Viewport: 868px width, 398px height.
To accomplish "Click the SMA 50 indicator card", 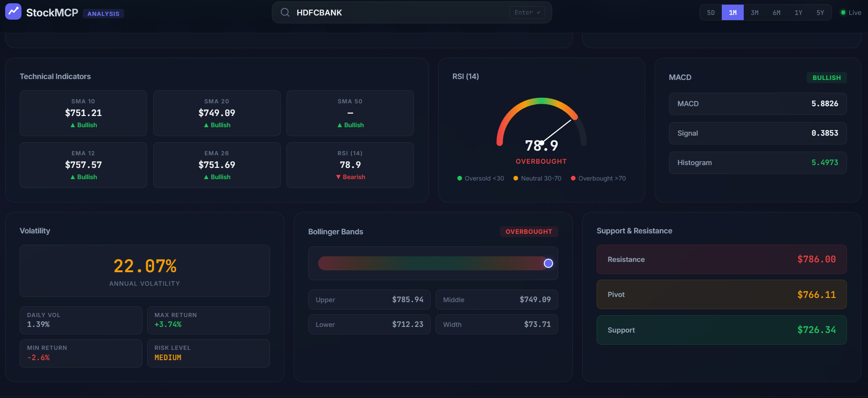I will [350, 113].
